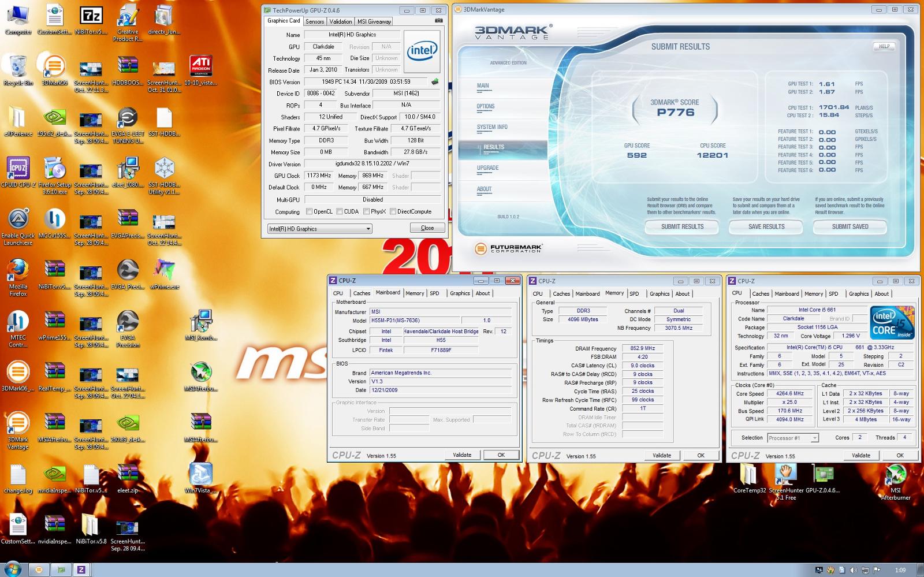Open the 10-10_vista ATI Radeon installer icon
Image resolution: width=924 pixels, height=577 pixels.
coord(200,70)
